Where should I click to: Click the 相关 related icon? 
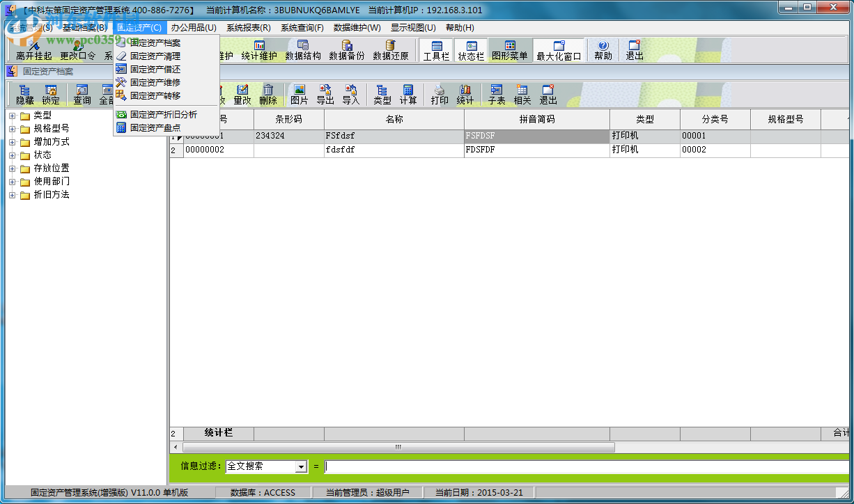coord(522,95)
